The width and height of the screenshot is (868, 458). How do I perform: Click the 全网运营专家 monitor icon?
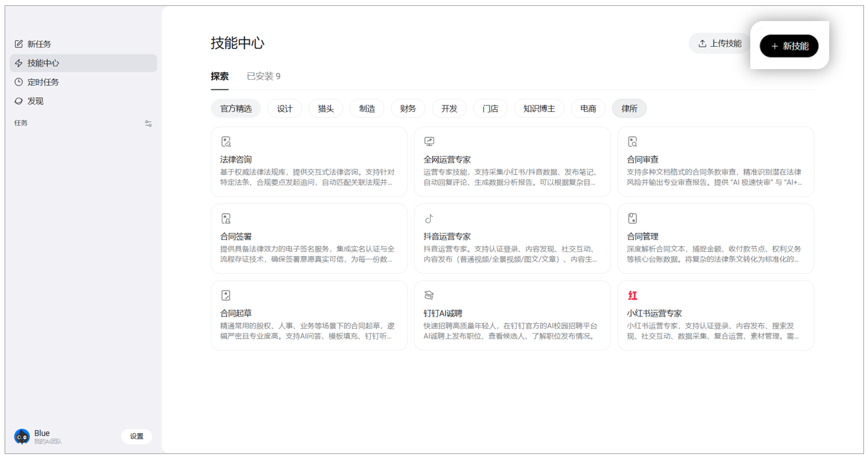(429, 141)
